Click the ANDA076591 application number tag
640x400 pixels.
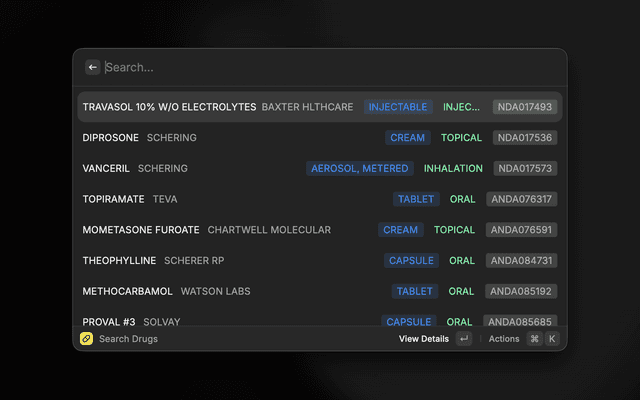[x=521, y=230]
